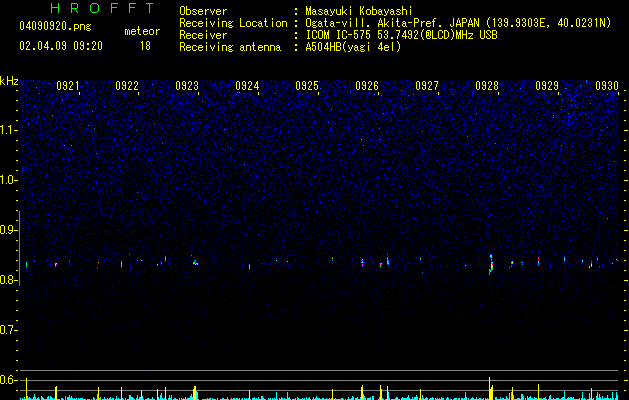The image size is (629, 400).
Task: Click the 0921 time marker
Action: click(x=67, y=86)
